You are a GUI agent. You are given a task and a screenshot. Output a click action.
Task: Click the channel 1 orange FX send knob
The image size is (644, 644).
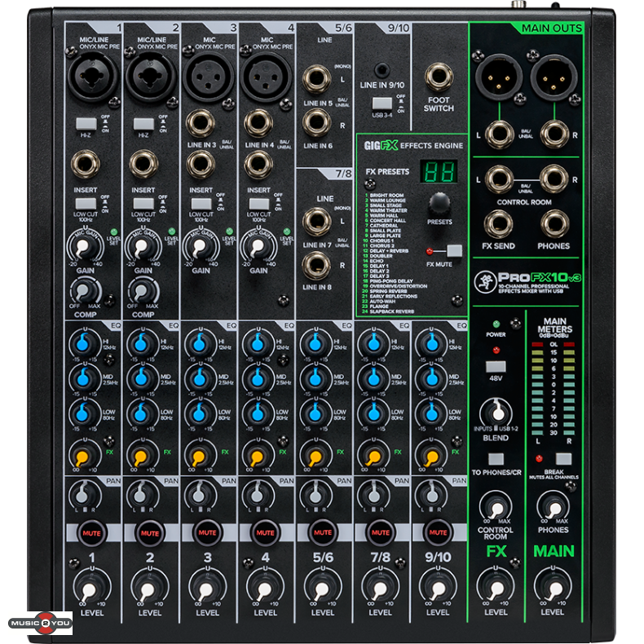tap(84, 455)
